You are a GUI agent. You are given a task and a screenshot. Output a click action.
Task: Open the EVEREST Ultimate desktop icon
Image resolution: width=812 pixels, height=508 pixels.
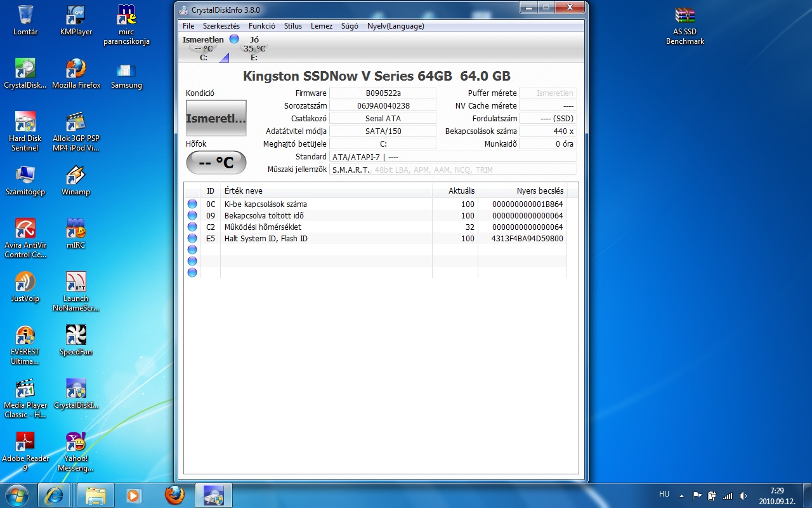pyautogui.click(x=25, y=345)
